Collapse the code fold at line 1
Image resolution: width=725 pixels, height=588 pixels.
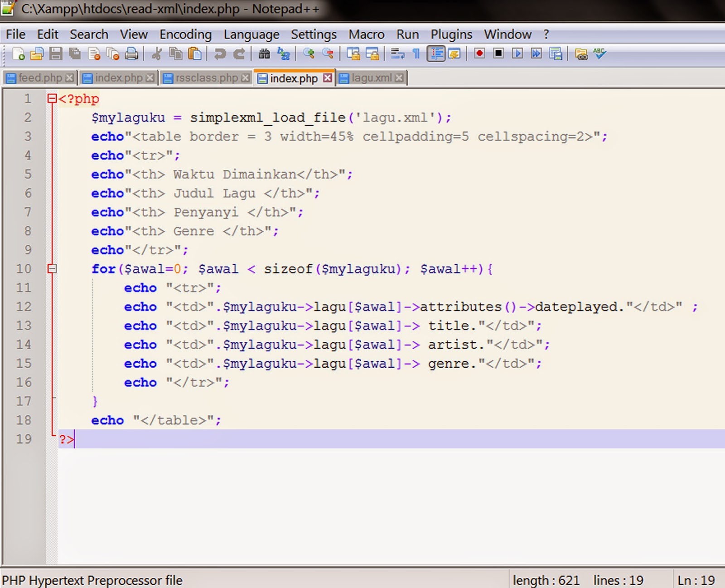52,99
